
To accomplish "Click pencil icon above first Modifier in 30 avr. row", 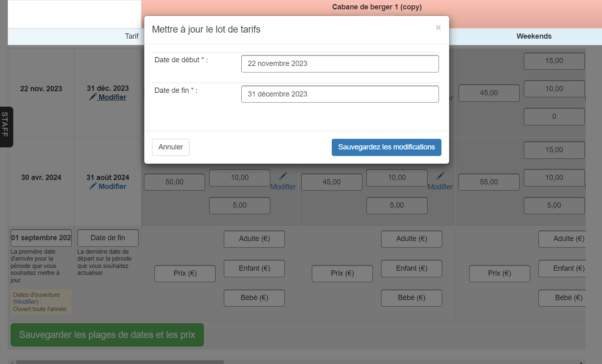I will (283, 176).
